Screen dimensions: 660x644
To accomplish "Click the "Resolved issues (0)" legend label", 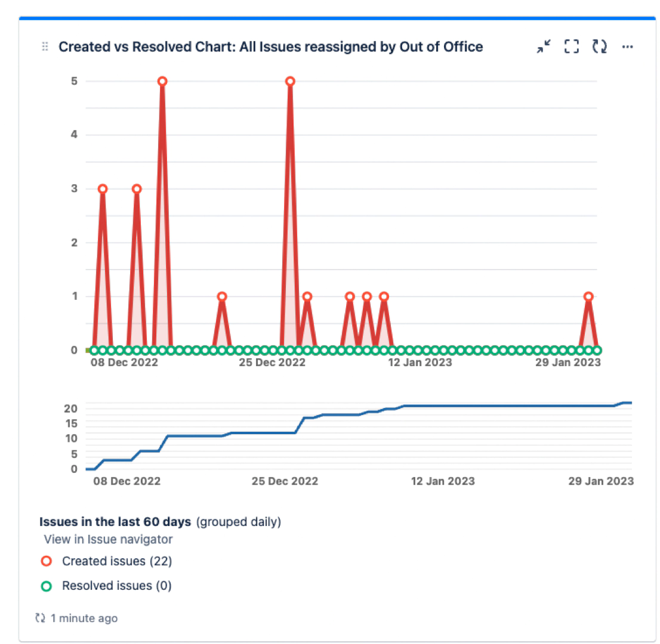I will pos(116,586).
